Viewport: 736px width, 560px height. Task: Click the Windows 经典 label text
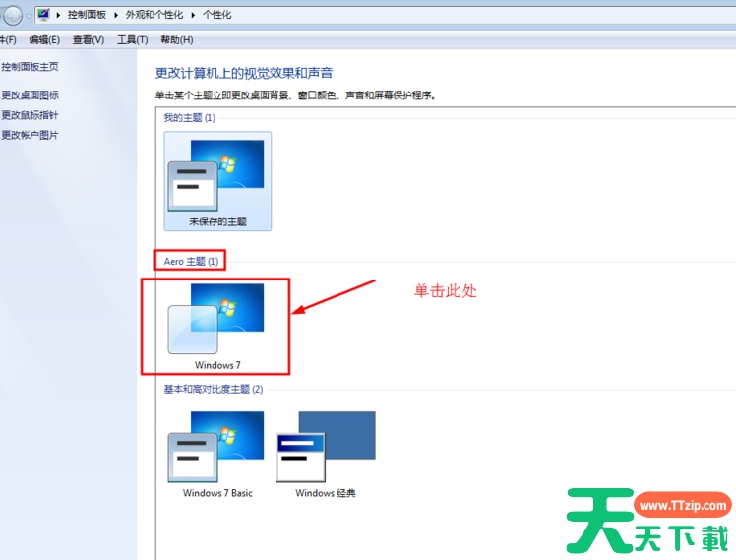326,493
